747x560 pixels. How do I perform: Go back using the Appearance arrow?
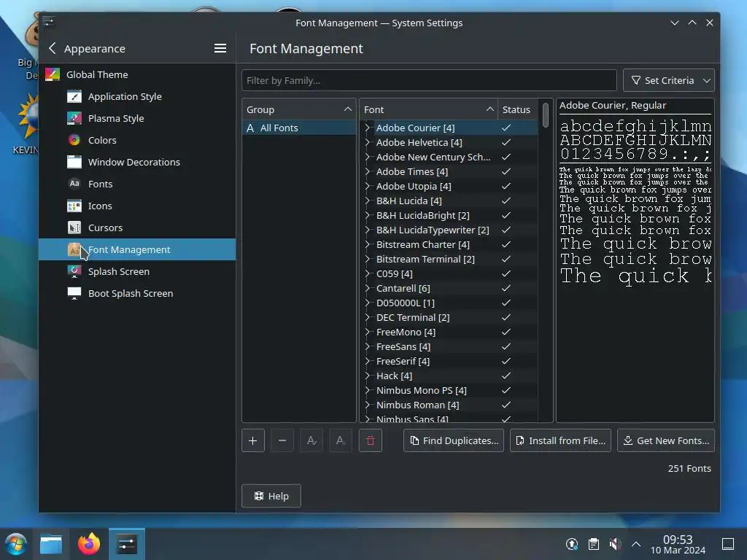53,48
